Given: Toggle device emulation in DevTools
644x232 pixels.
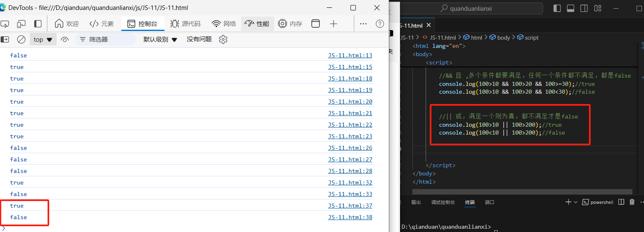Looking at the screenshot, I should point(21,24).
